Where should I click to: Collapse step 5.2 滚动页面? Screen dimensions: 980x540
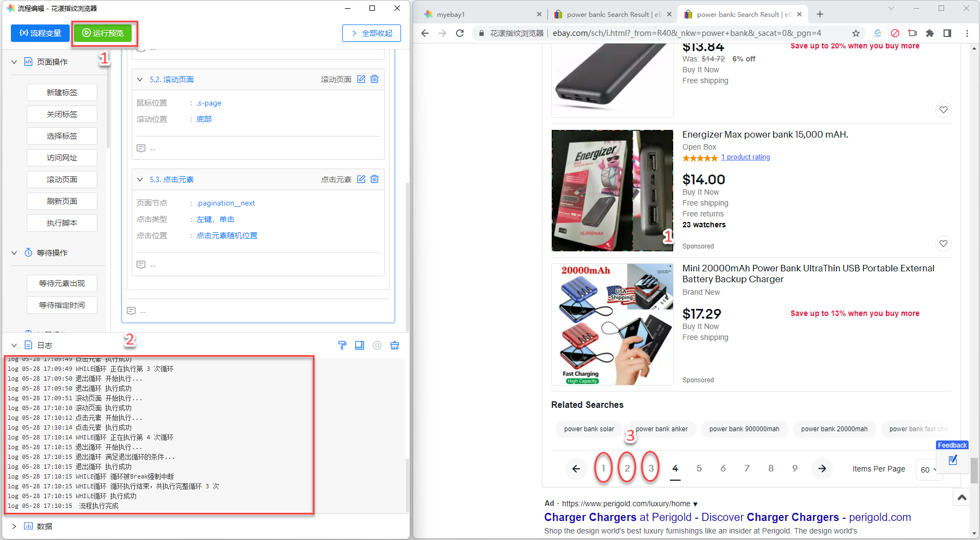click(x=140, y=79)
